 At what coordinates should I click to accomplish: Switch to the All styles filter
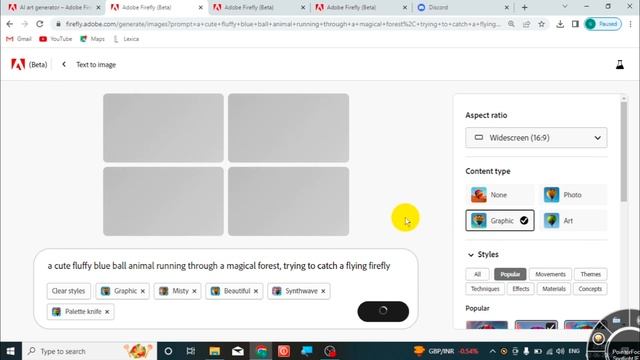click(477, 274)
